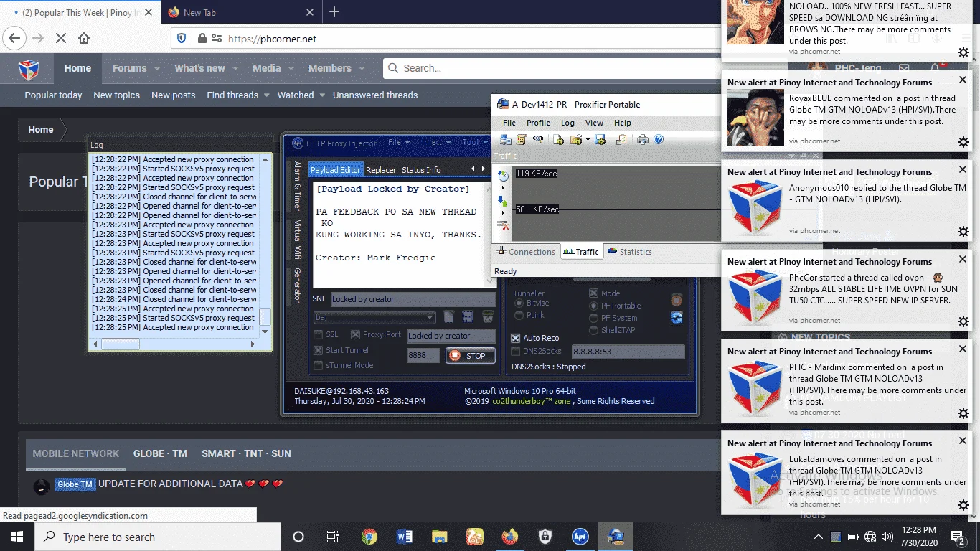
Task: Click the Log window vertical scrollbar thumb
Action: (265, 316)
